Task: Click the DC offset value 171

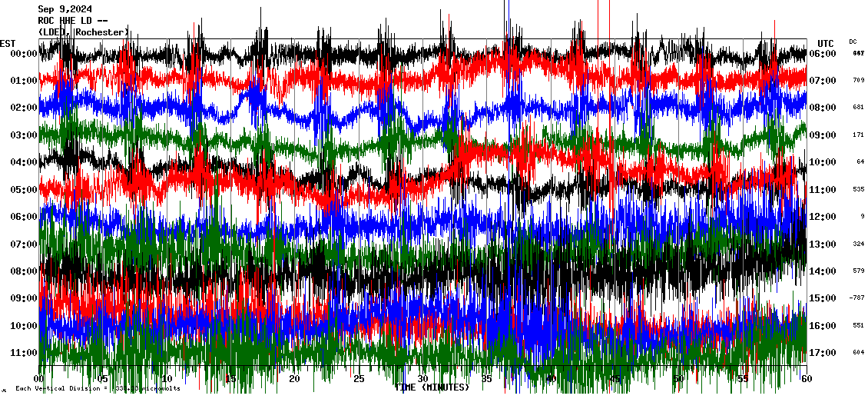Action: pos(858,135)
